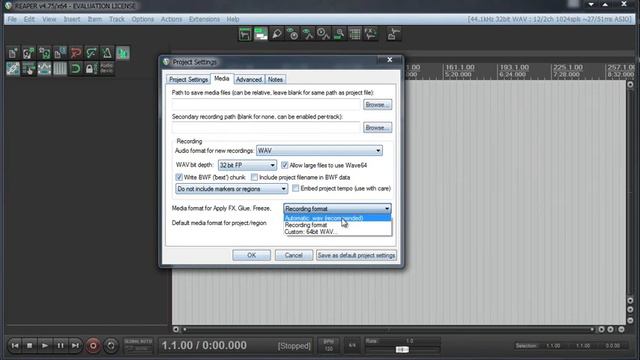Click the folder routing icon at toolbar right end
This screenshot has width=640, height=360.
point(393,34)
